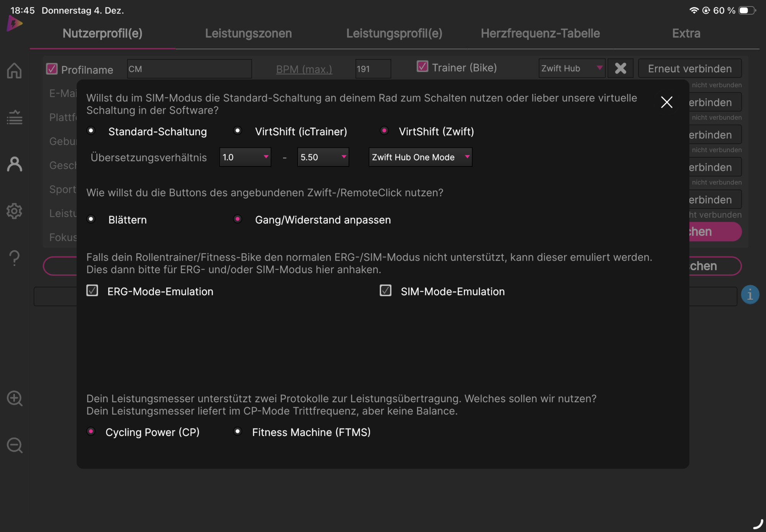The width and height of the screenshot is (766, 532).
Task: Expand the Zwift Hub One Mode dropdown
Action: point(420,157)
